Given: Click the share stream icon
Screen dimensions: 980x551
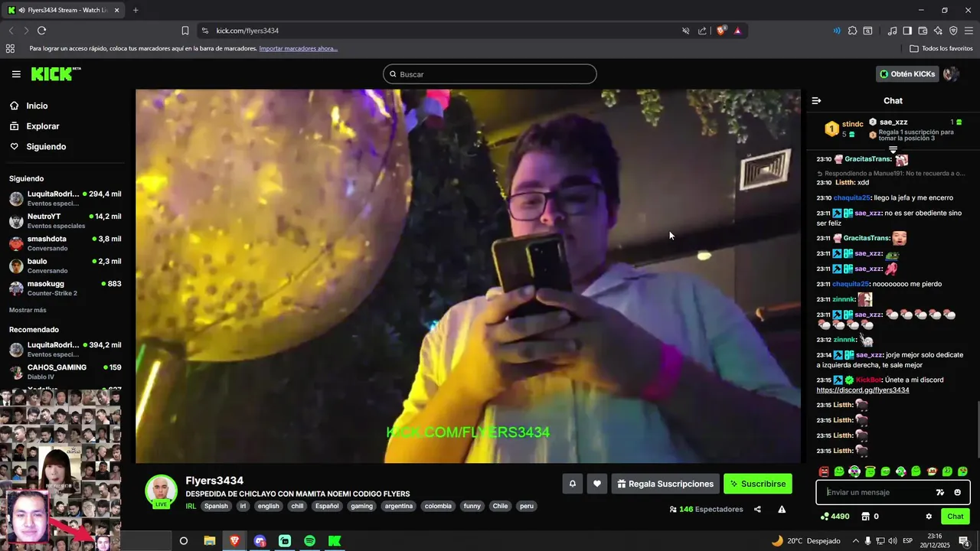Looking at the screenshot, I should click(757, 510).
